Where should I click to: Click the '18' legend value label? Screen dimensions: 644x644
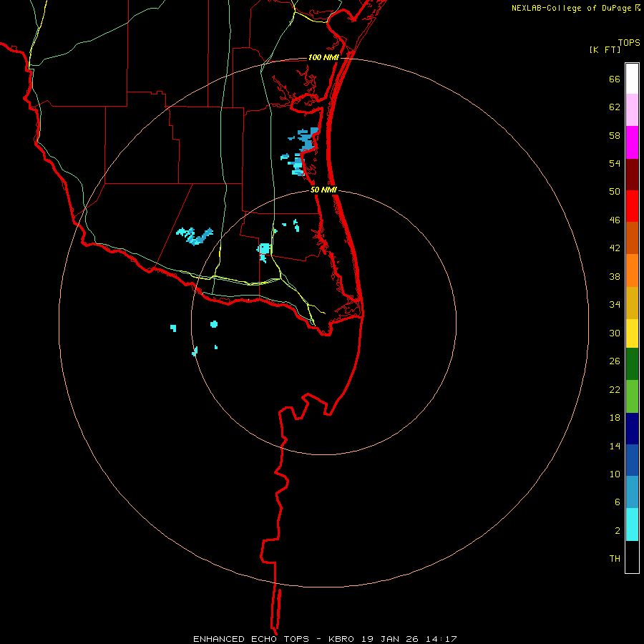click(x=615, y=418)
